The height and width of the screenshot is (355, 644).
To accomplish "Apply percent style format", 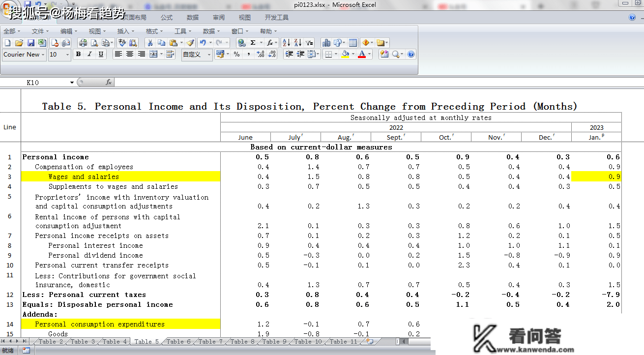I will coord(236,54).
